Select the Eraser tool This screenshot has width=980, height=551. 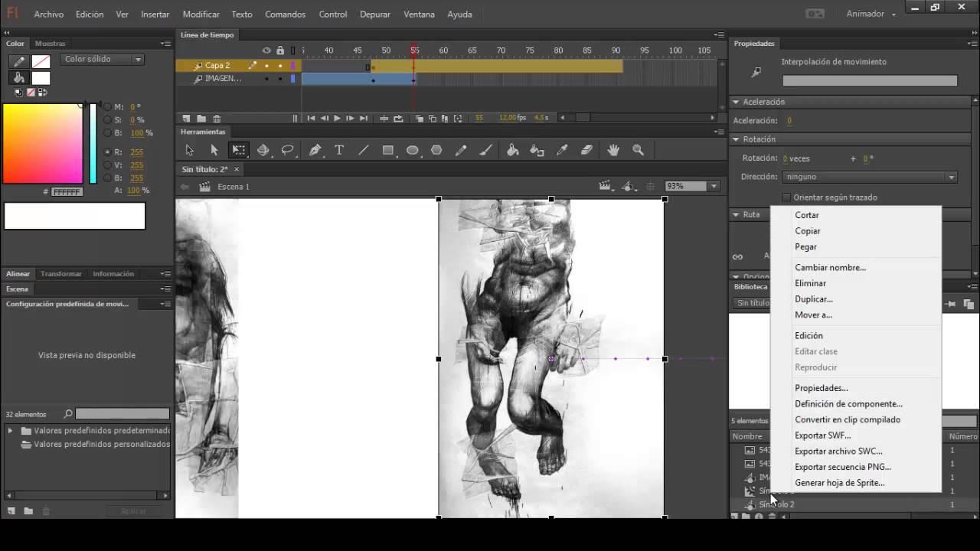pos(586,151)
